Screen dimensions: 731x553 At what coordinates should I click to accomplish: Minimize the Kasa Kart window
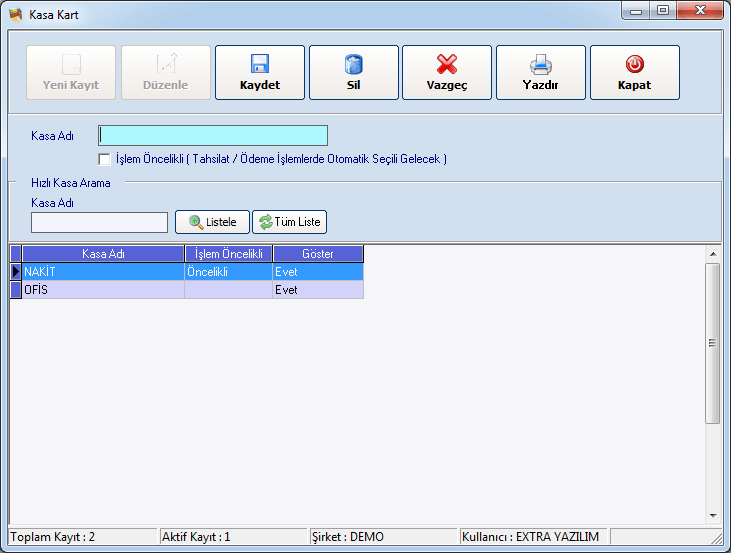[x=636, y=11]
